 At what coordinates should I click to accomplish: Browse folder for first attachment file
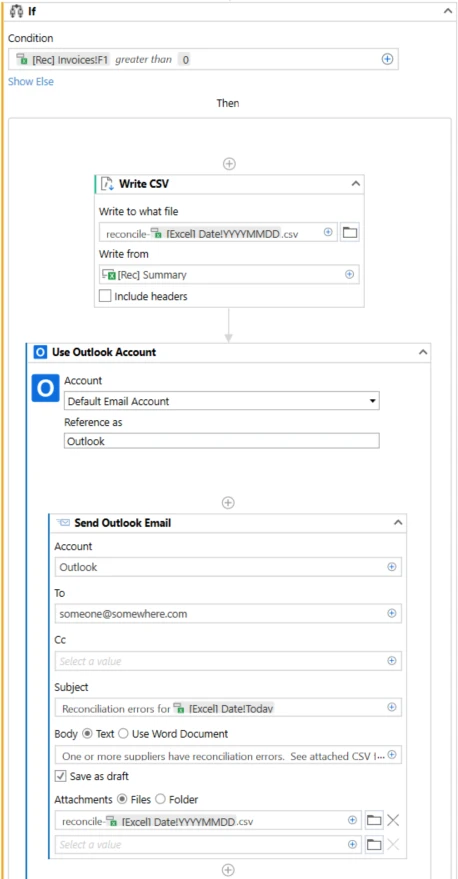(x=374, y=821)
